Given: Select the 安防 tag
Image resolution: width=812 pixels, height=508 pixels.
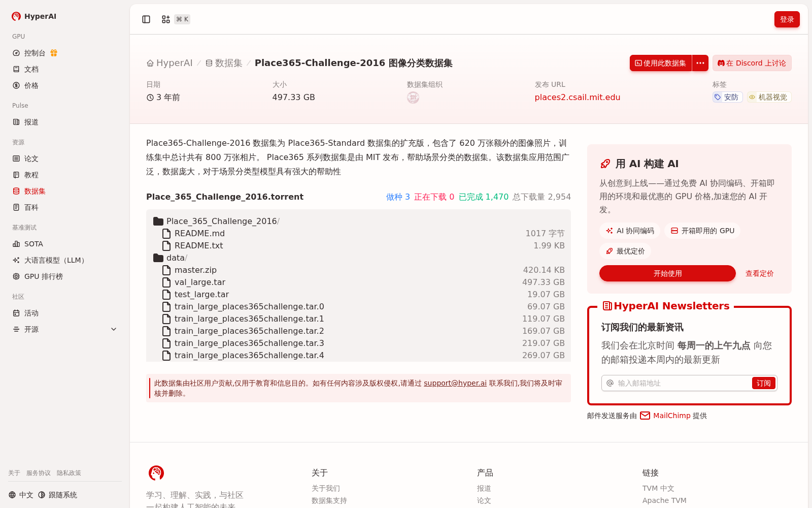Looking at the screenshot, I should (727, 97).
